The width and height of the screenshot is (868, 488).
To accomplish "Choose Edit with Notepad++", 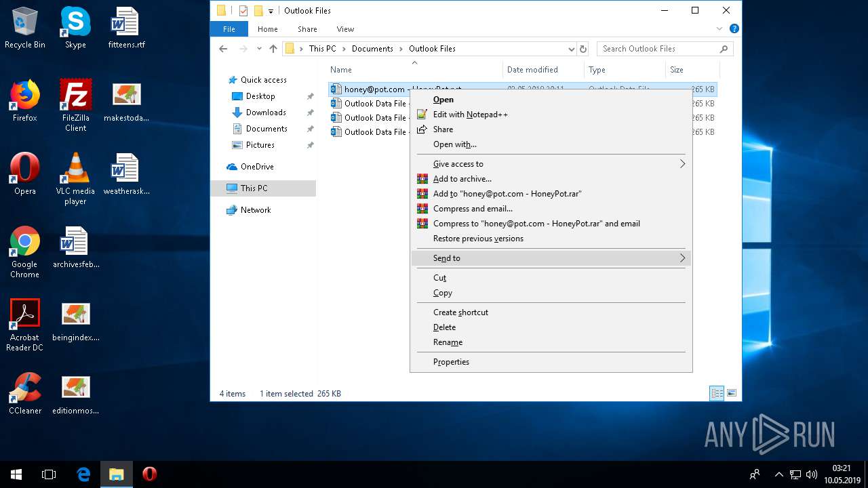I will click(551, 115).
